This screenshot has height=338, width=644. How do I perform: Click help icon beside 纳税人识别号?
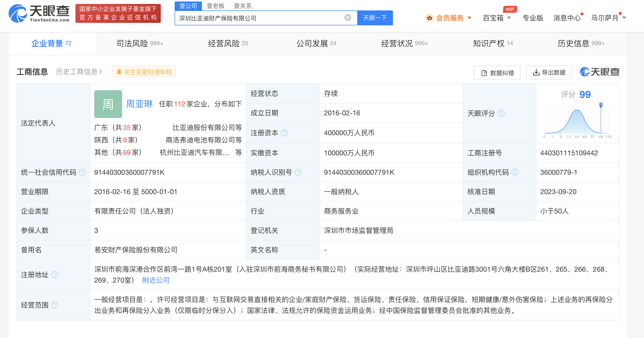(298, 172)
